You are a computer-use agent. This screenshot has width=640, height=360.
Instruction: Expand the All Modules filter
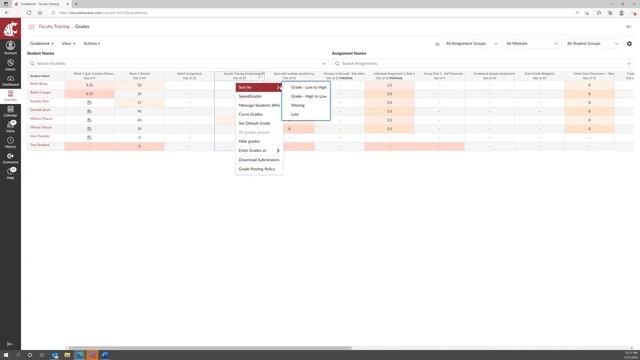(532, 43)
